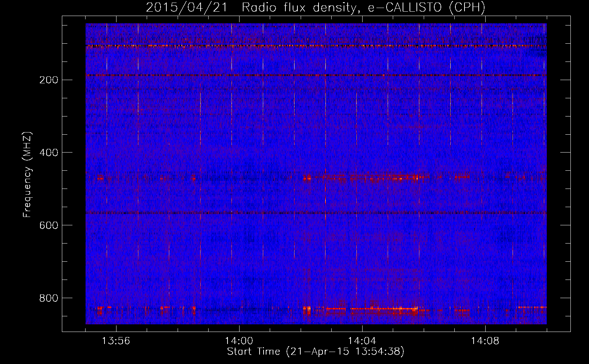Viewport: 589px width, 364px height.
Task: Click the "Frequency (MHZ)" axis label
Action: pyautogui.click(x=27, y=174)
